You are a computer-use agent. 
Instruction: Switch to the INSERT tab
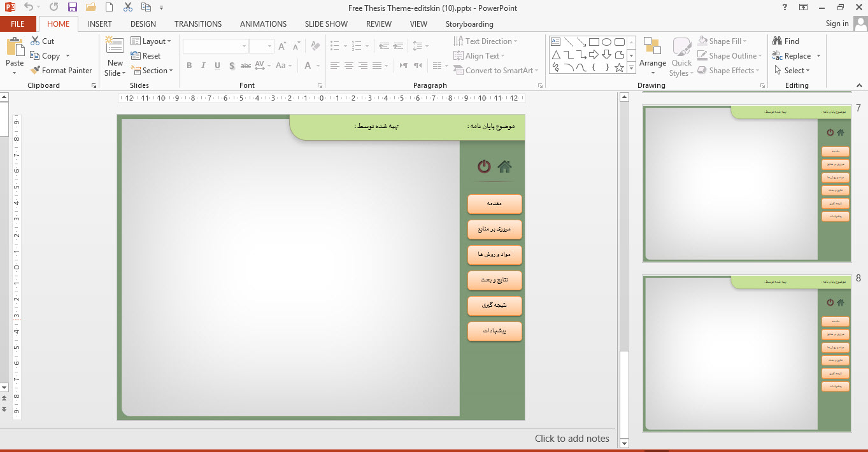[100, 24]
